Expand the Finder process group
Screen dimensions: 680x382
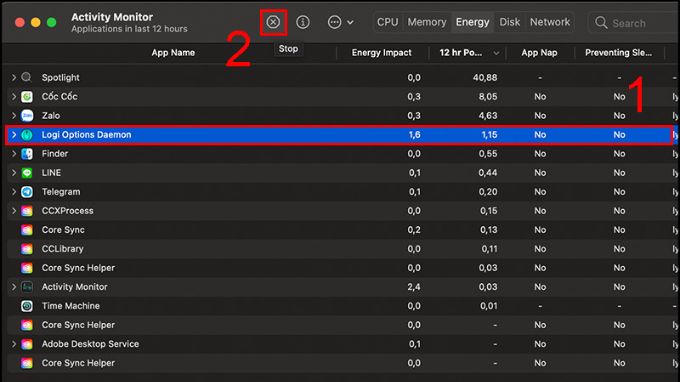pos(14,154)
